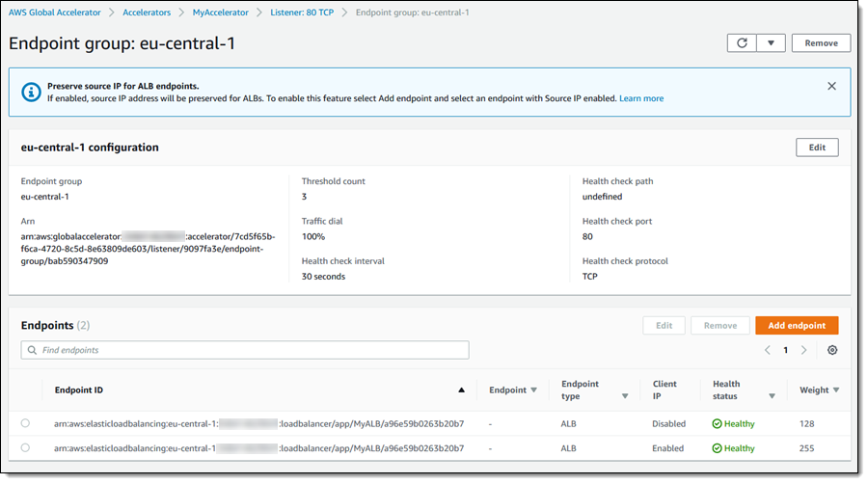Viewport: 868px width, 484px height.
Task: Edit the eu-central-1 configuration
Action: (x=816, y=148)
